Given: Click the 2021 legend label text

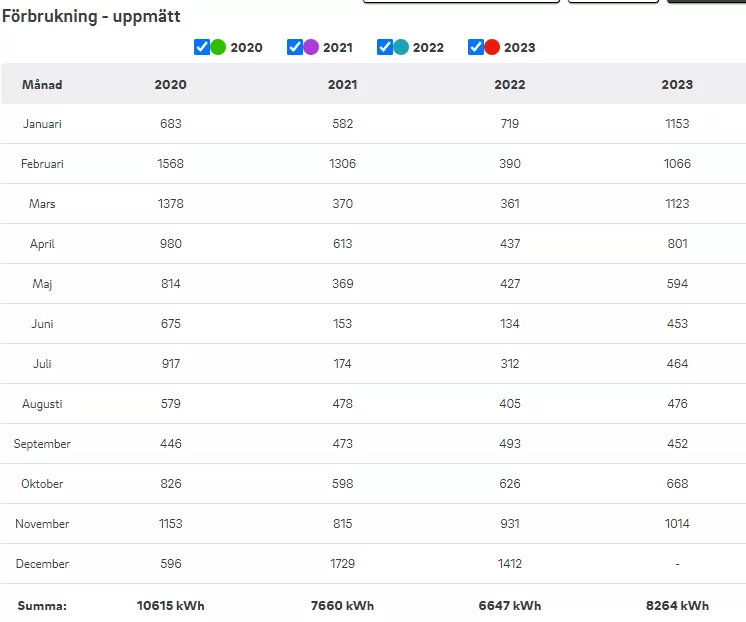Looking at the screenshot, I should point(338,47).
